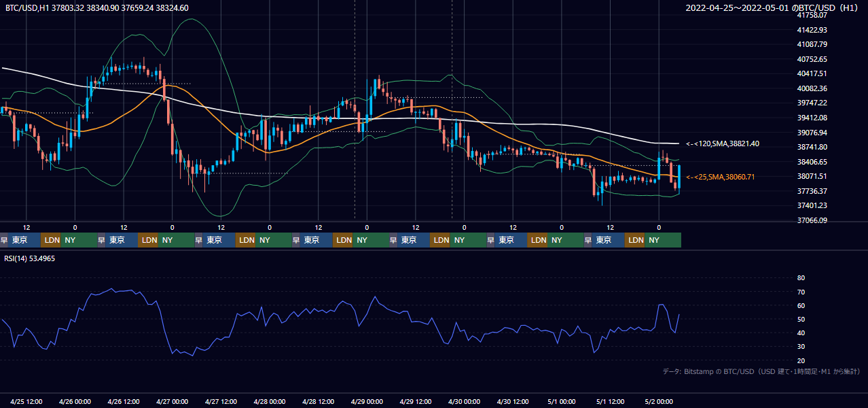Click the 5/1 00:00 date label
The image size is (868, 408).
pos(562,401)
